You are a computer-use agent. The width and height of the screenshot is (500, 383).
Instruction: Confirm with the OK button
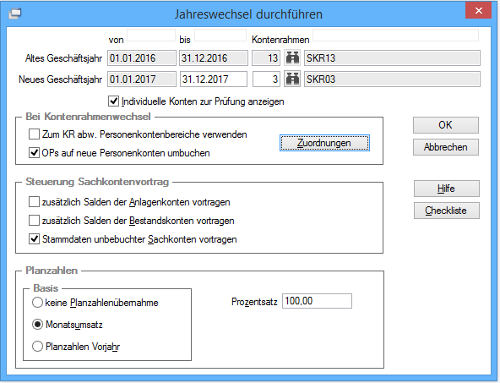(x=446, y=125)
